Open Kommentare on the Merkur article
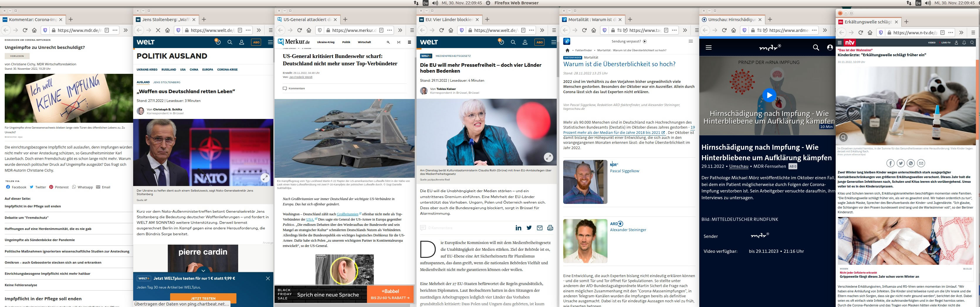 point(294,88)
